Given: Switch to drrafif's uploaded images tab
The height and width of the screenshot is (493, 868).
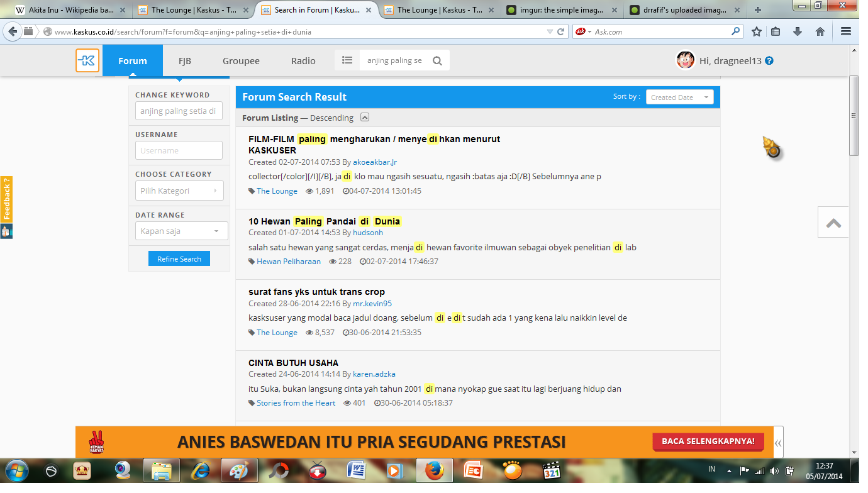Looking at the screenshot, I should tap(684, 10).
